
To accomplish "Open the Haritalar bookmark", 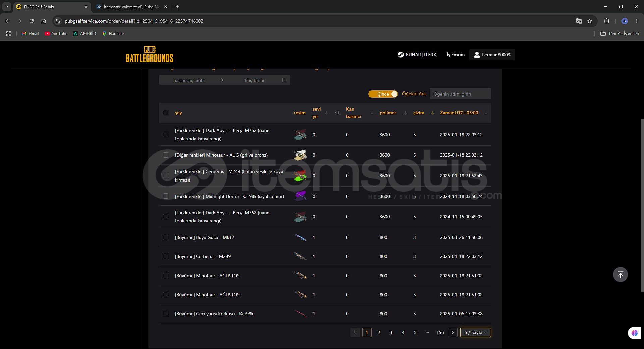I will tap(113, 34).
